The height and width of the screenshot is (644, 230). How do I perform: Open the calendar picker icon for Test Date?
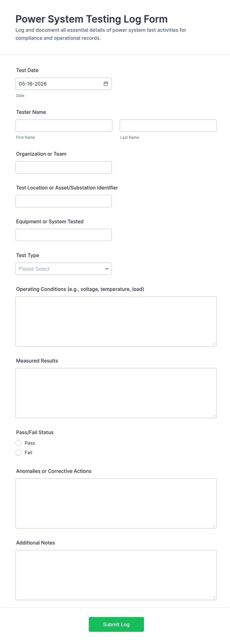click(x=106, y=84)
